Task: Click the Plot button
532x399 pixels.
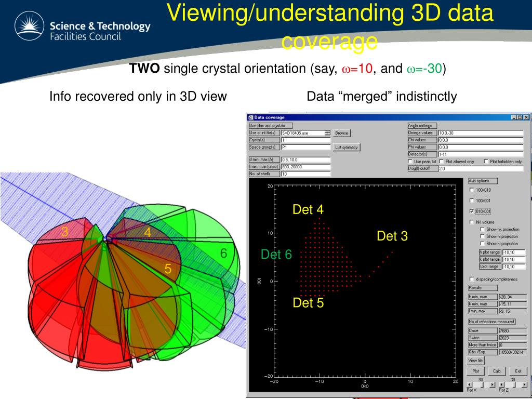Action: [x=476, y=371]
